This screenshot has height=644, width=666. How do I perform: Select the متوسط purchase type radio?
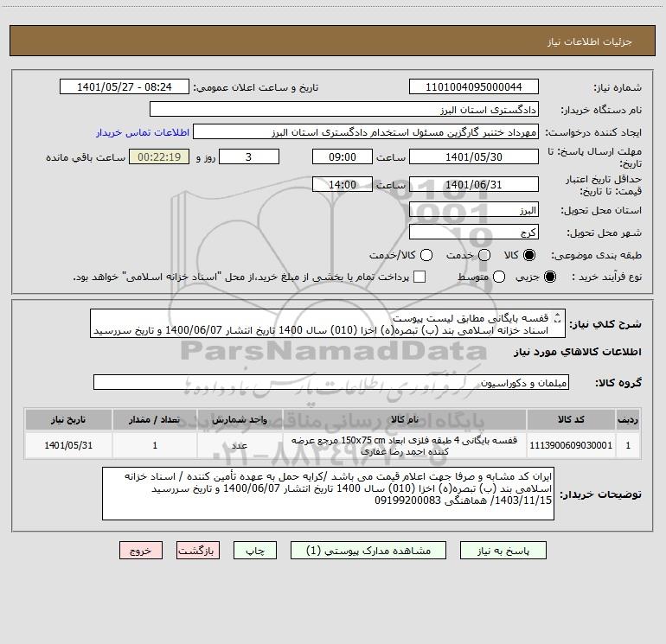point(499,277)
